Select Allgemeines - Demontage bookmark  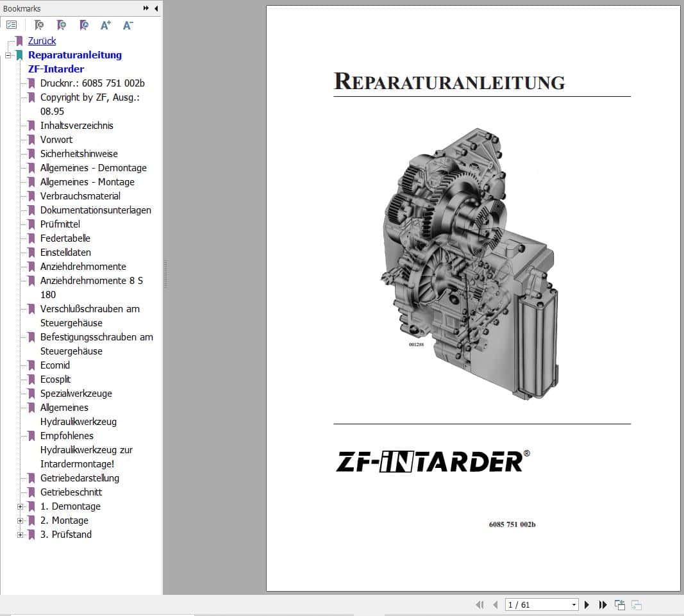coord(94,168)
